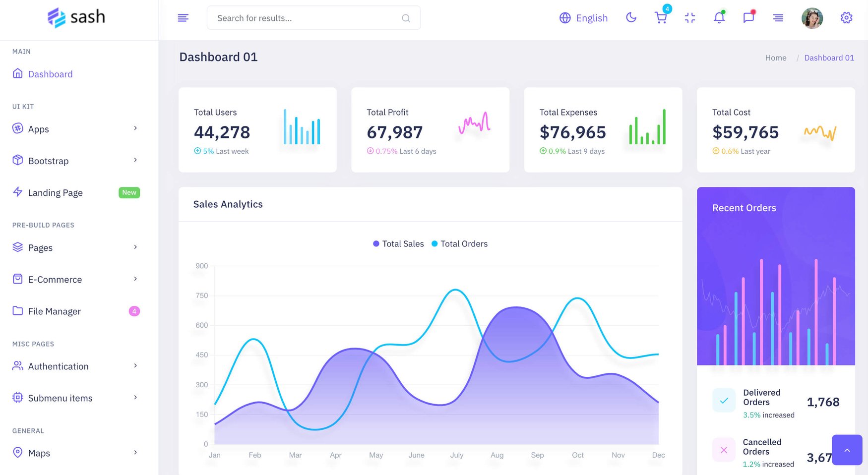Image resolution: width=868 pixels, height=475 pixels.
Task: Click the Dashboard 01 breadcrumb link
Action: (x=829, y=58)
